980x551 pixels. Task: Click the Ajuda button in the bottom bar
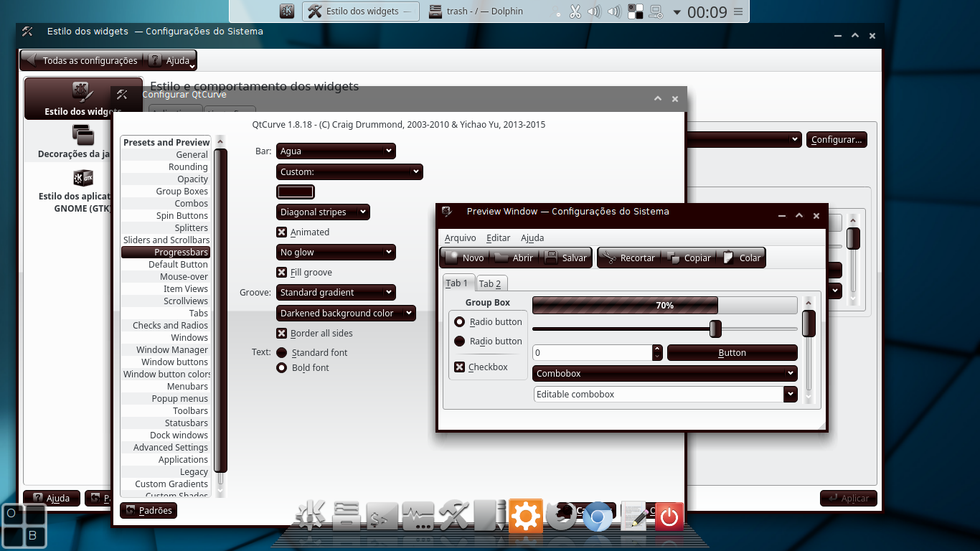click(52, 498)
